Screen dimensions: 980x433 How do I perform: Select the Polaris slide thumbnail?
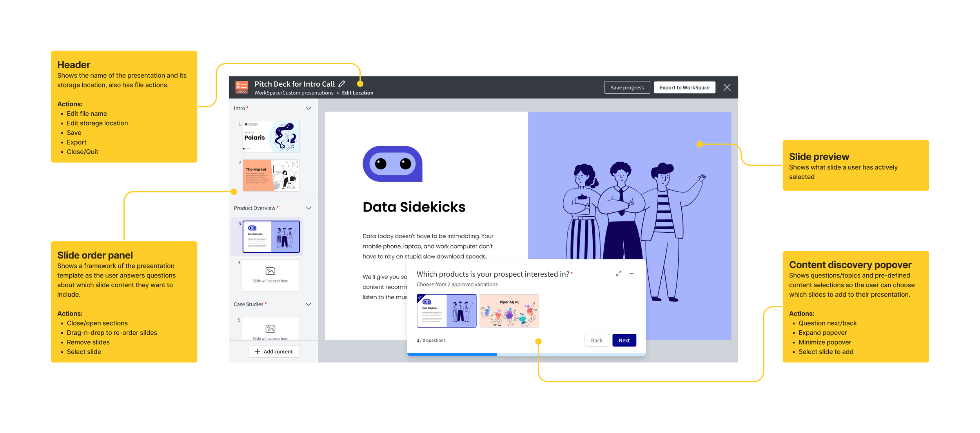point(271,137)
